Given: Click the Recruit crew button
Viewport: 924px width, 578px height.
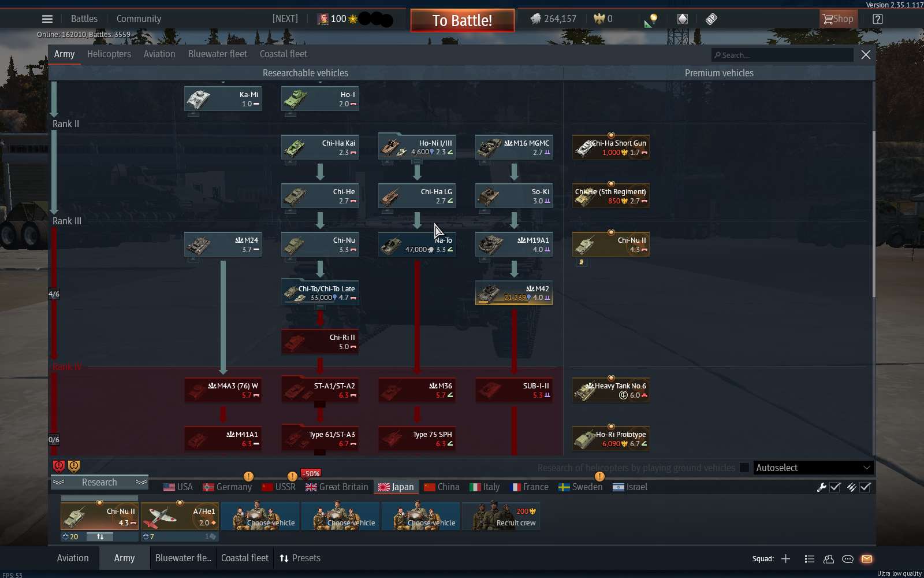Looking at the screenshot, I should click(501, 516).
